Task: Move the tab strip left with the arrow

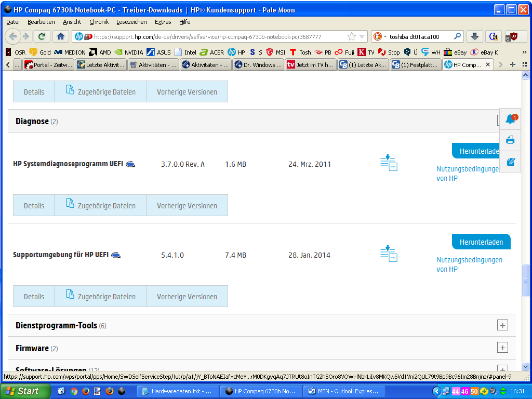Action: pyautogui.click(x=8, y=64)
